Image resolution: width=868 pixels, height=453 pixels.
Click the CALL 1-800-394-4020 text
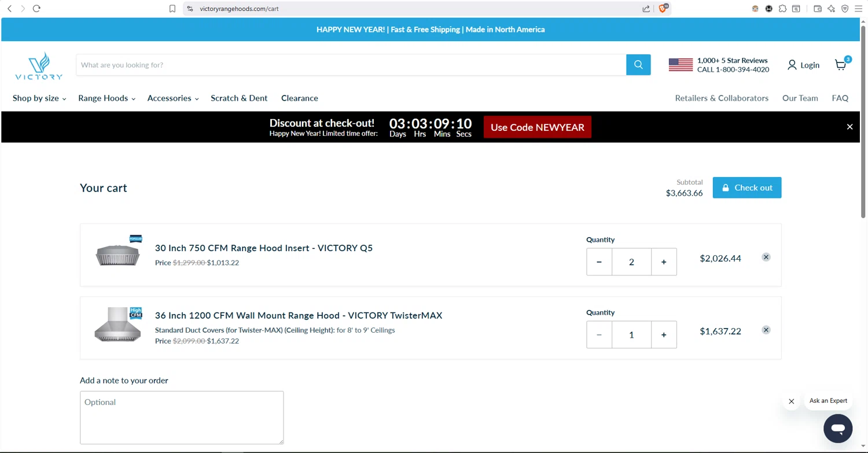point(733,69)
